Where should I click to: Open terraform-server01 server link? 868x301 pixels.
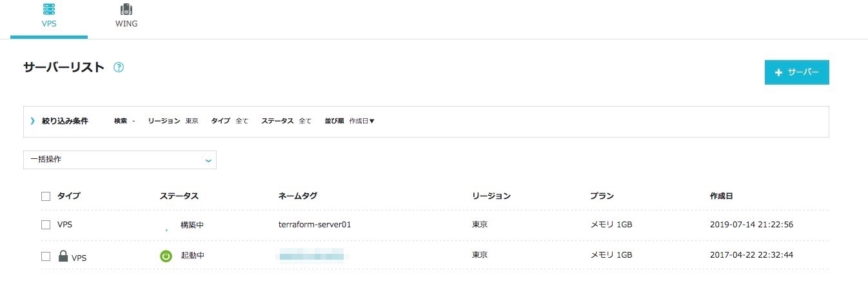click(x=314, y=225)
